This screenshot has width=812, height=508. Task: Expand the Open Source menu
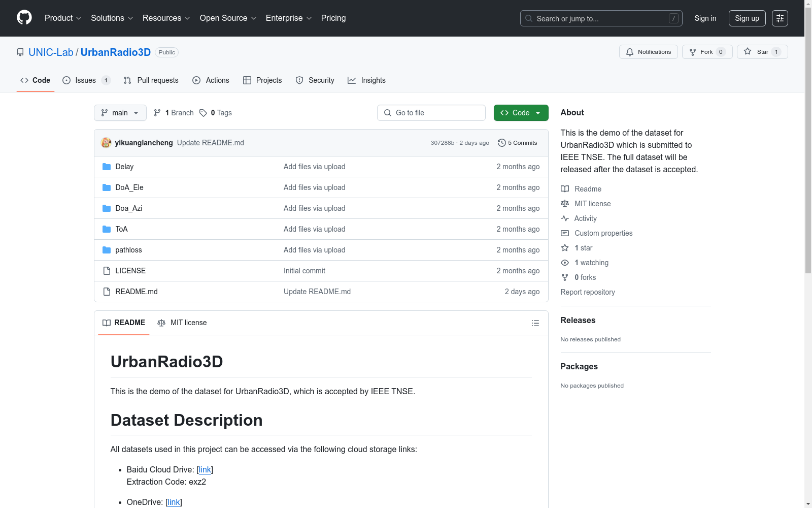coord(228,18)
